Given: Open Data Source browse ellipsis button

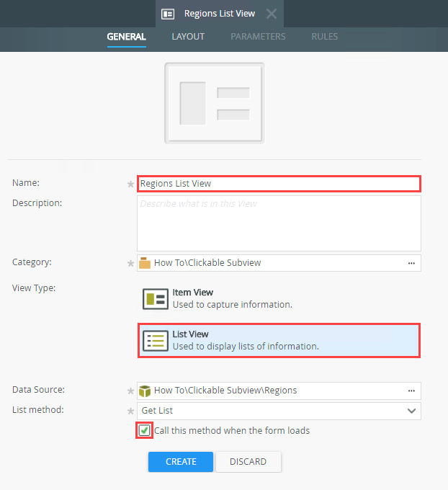Looking at the screenshot, I should pos(411,391).
